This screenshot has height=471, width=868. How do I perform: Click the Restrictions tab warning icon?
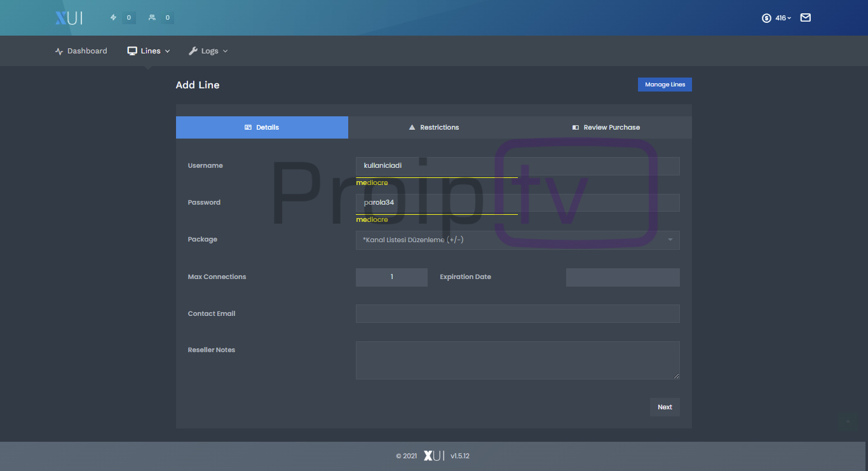(412, 127)
